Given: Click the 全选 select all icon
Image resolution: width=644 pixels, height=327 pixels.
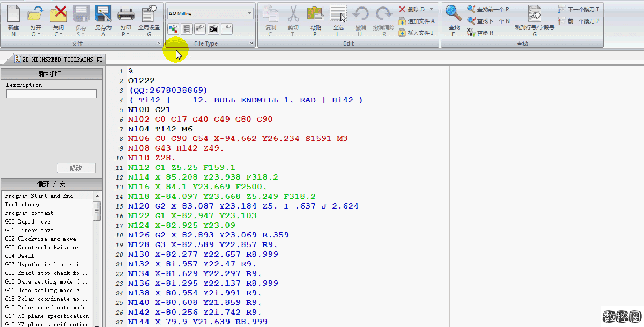Looking at the screenshot, I should coord(338,15).
